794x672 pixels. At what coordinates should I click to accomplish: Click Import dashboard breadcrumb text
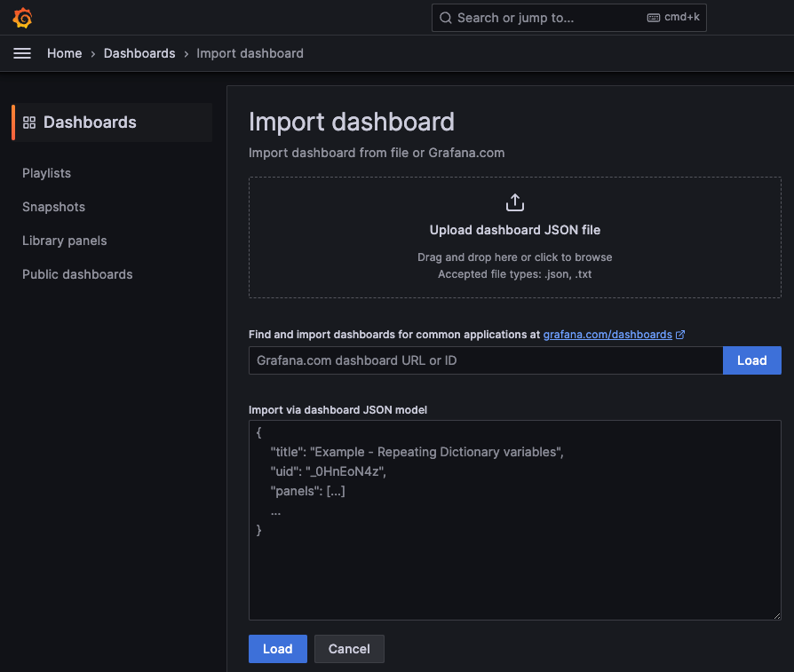click(x=250, y=53)
